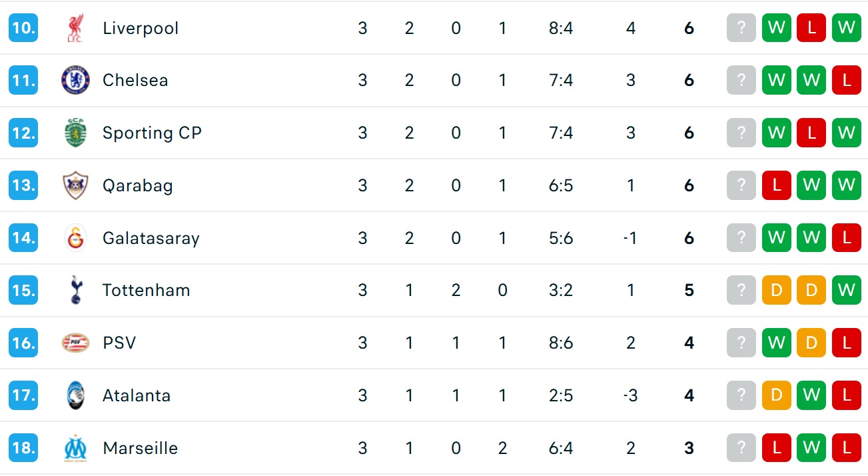Click Qarabag's red L form badge
This screenshot has height=476, width=868.
click(x=776, y=185)
